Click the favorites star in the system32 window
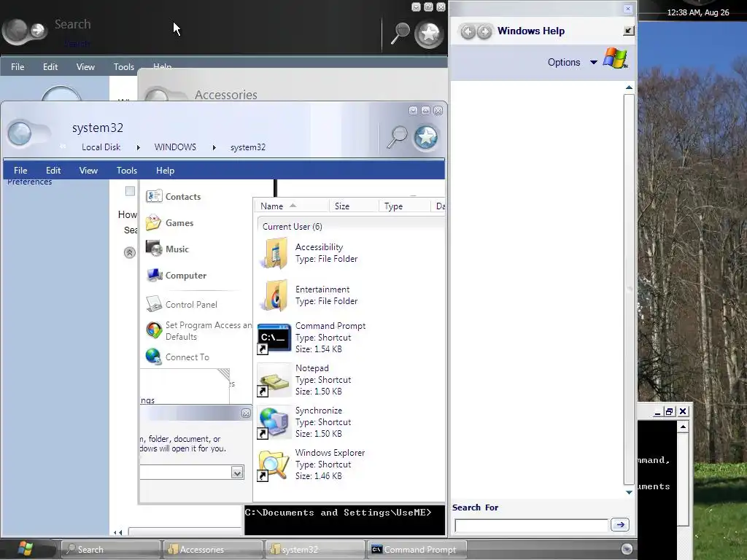 pos(425,138)
